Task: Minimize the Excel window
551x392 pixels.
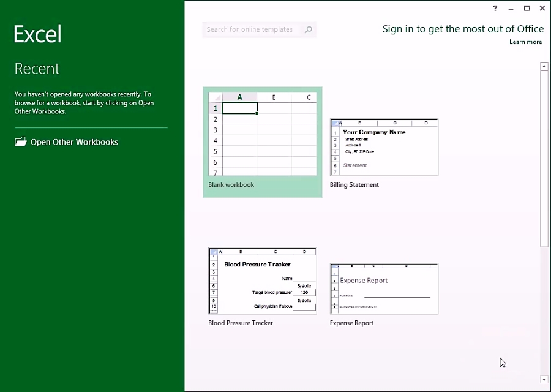Action: click(511, 9)
